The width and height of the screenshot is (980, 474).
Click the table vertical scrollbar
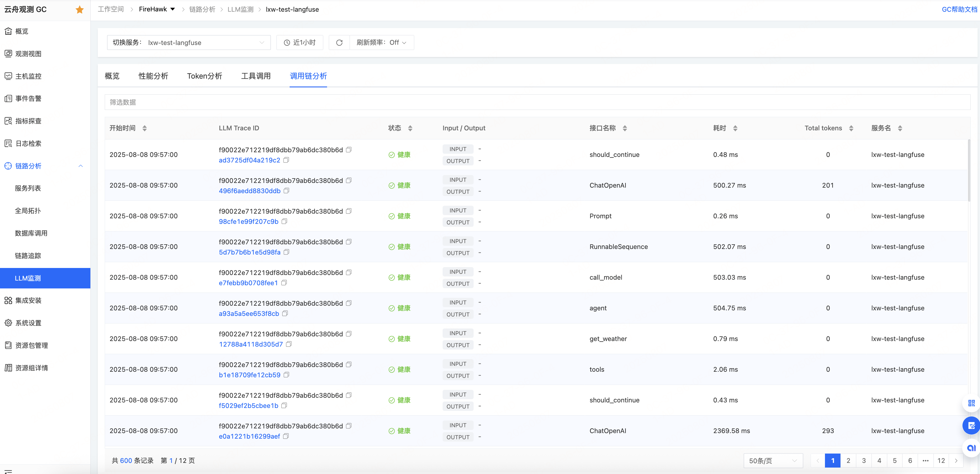tap(969, 170)
